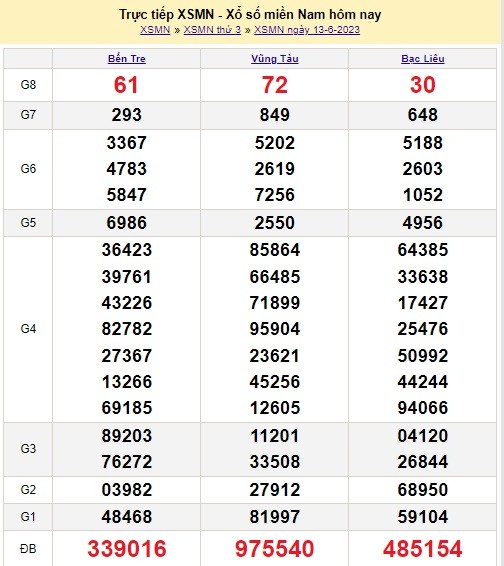Click the G4 number 33638
Viewport: 504px width, 566px height.
[x=423, y=277]
